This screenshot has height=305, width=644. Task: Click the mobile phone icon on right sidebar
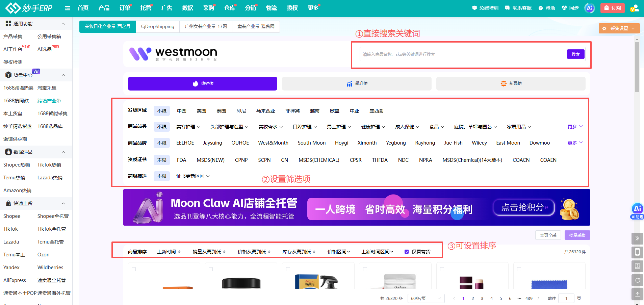click(x=637, y=252)
